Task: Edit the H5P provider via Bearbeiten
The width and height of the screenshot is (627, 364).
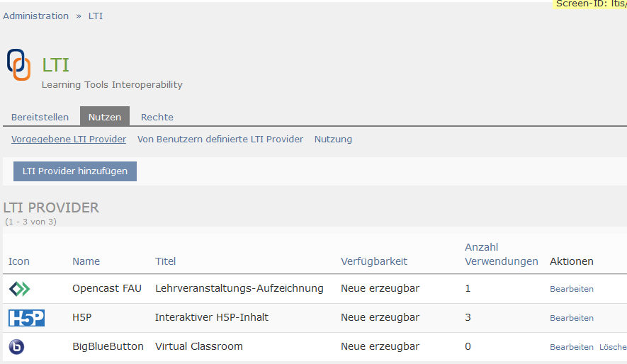Action: click(x=572, y=318)
